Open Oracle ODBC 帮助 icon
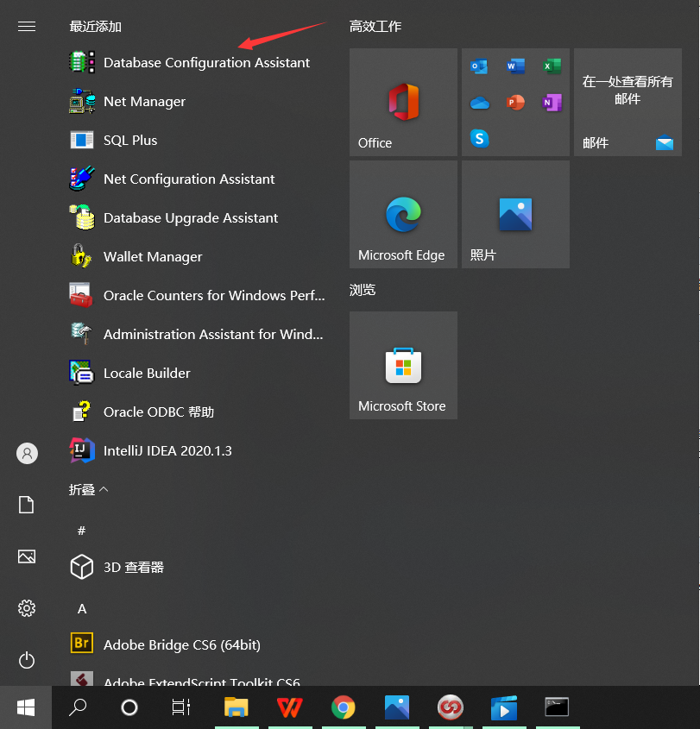Screen dimensions: 700x729 tap(82, 412)
